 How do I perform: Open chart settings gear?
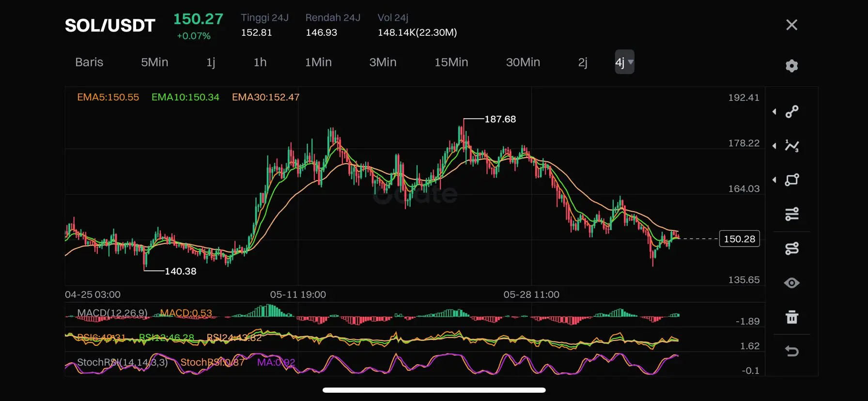coord(791,66)
